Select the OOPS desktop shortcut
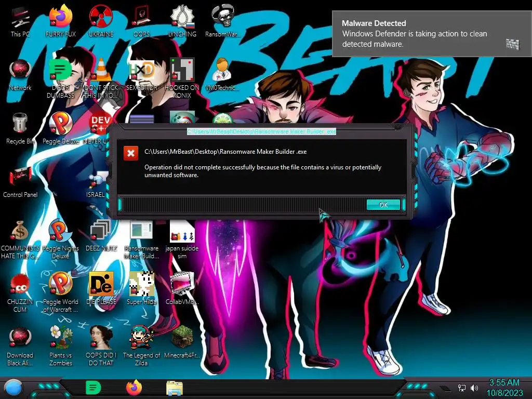The width and height of the screenshot is (532, 399). pos(141,21)
